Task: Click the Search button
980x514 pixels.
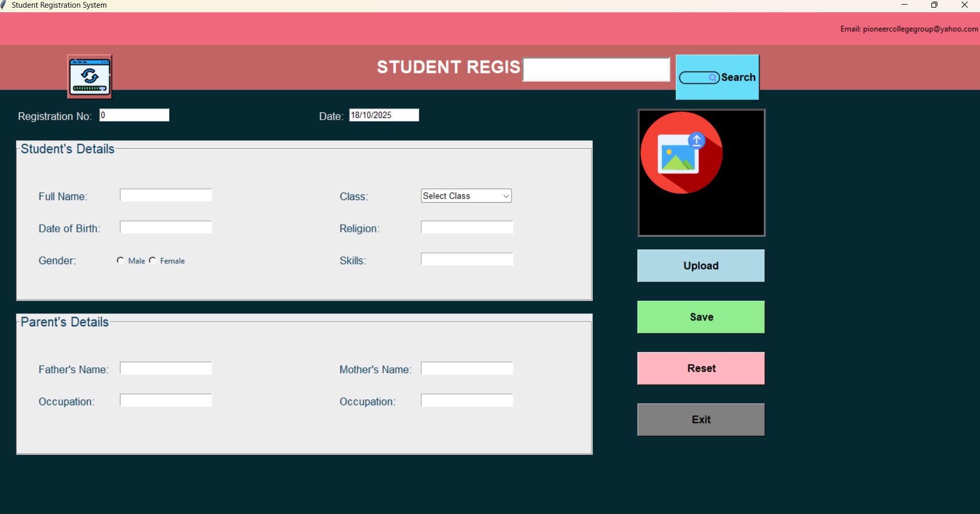Action: (x=718, y=77)
